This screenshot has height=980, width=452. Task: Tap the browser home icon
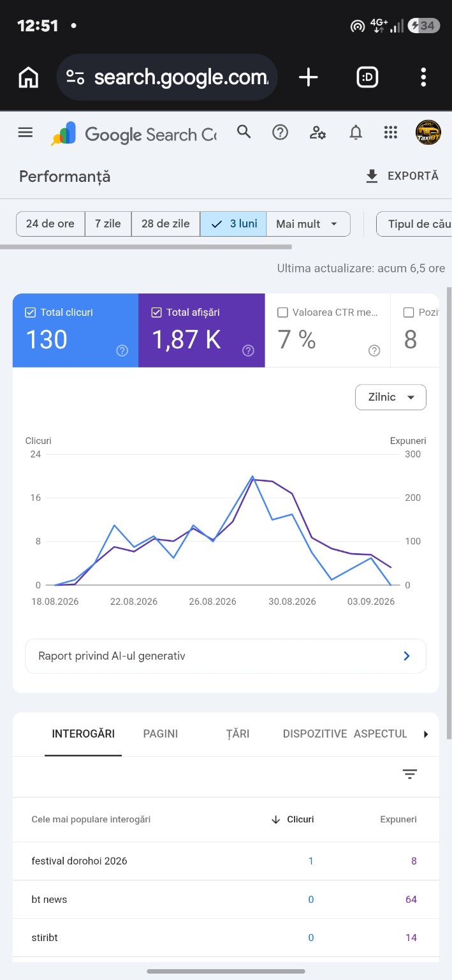pyautogui.click(x=29, y=78)
